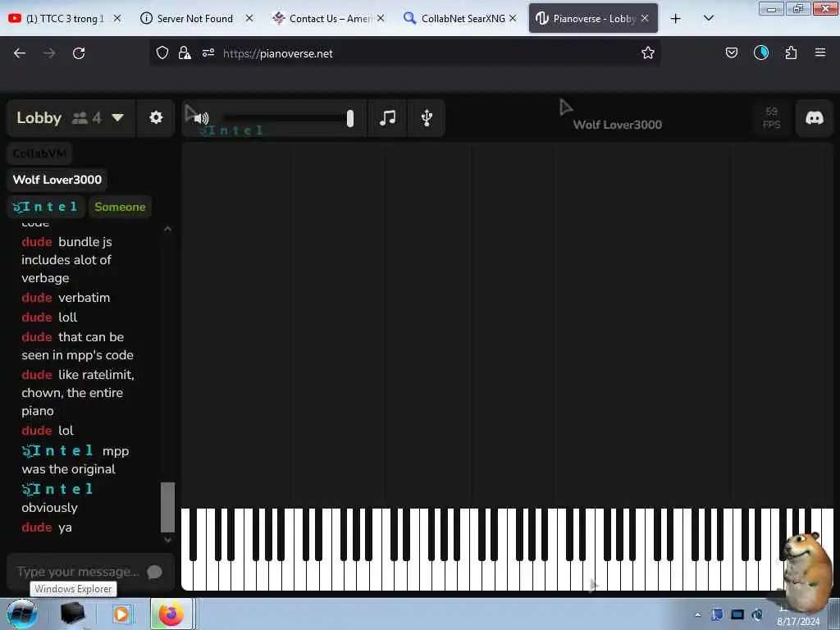The height and width of the screenshot is (630, 840).
Task: Click the chat scrollbar thumb
Action: pyautogui.click(x=167, y=507)
